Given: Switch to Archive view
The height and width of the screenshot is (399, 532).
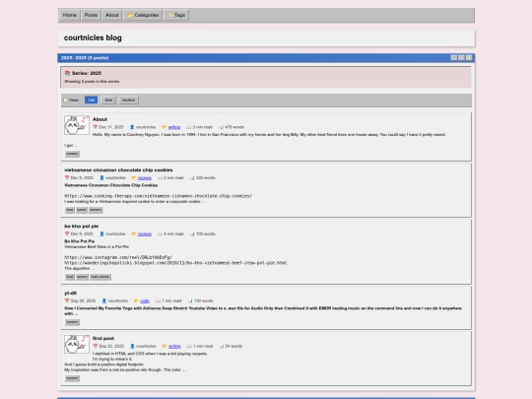Looking at the screenshot, I should pos(129,100).
